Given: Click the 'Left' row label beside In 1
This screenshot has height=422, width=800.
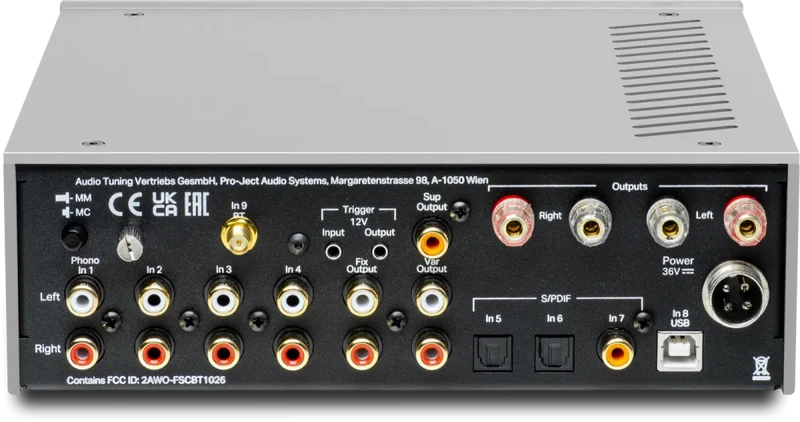Looking at the screenshot, I should (x=49, y=296).
